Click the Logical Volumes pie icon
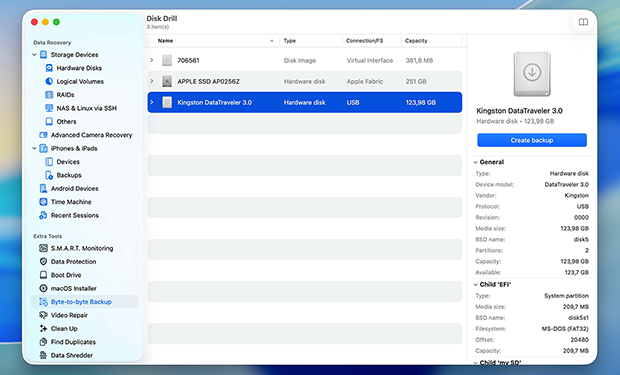This screenshot has height=375, width=620. 49,81
